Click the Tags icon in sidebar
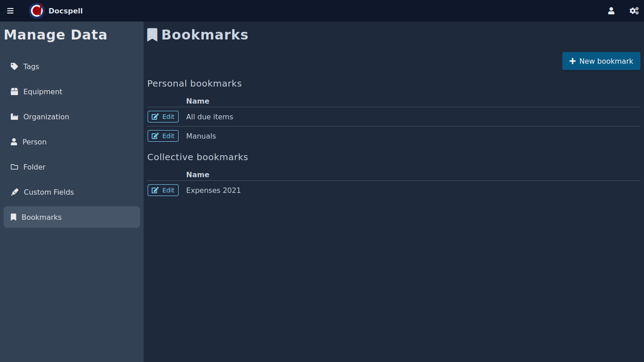This screenshot has width=644, height=362. coord(14,67)
